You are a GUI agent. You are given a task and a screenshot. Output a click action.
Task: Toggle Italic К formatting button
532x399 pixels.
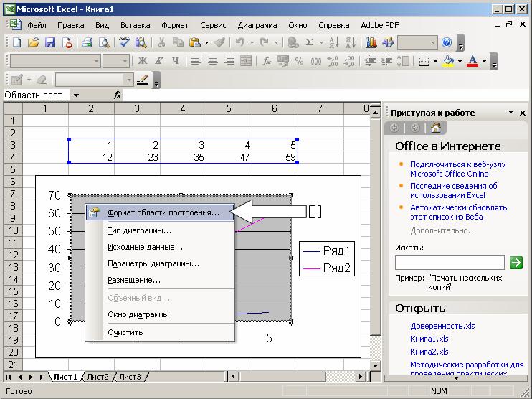(158, 61)
